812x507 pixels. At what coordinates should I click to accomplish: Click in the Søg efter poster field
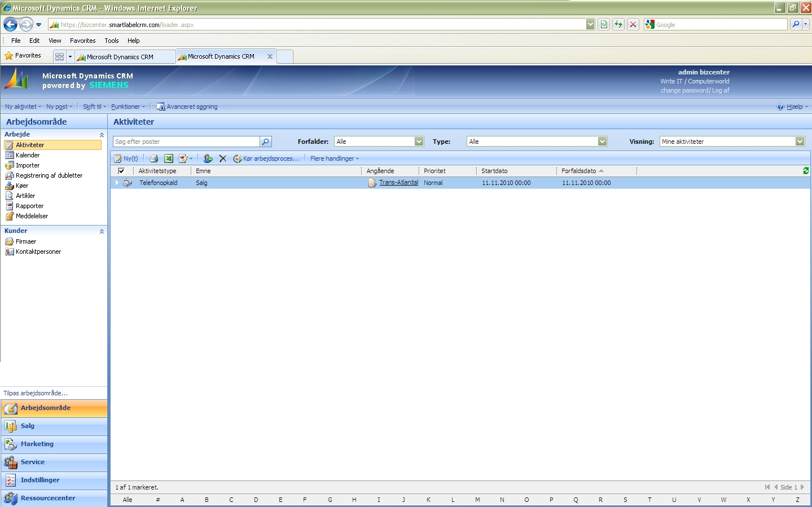(x=186, y=142)
